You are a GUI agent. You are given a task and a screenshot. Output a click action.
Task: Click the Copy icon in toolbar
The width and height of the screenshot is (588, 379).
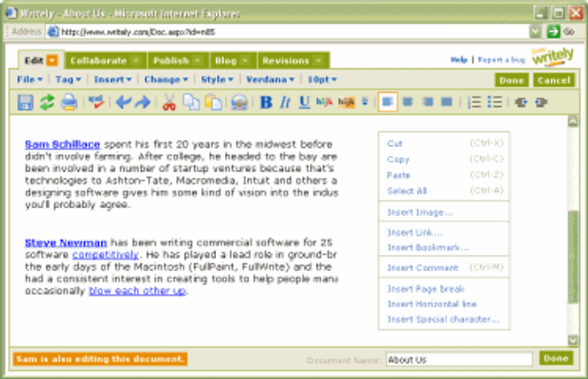click(x=191, y=103)
